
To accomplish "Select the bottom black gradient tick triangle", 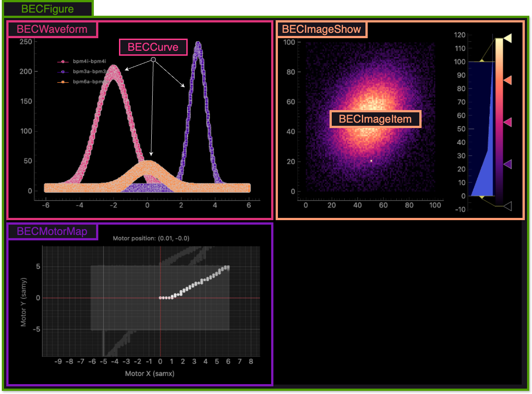I will [x=508, y=206].
